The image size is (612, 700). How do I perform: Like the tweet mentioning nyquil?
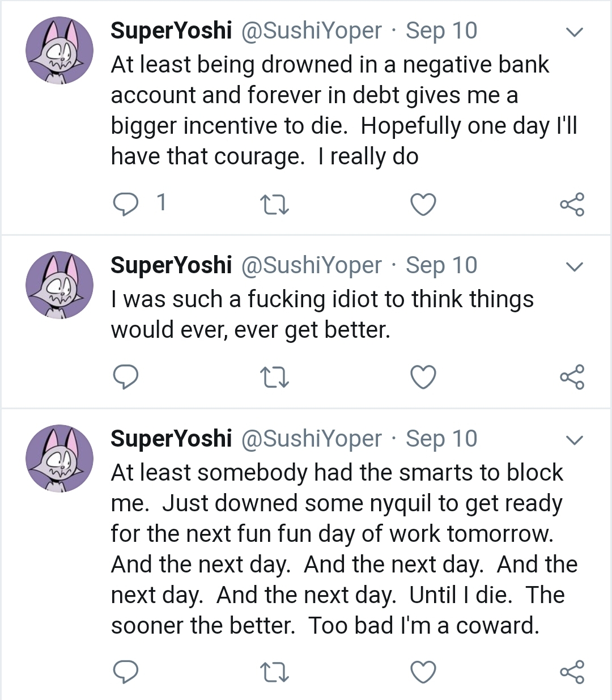[423, 672]
